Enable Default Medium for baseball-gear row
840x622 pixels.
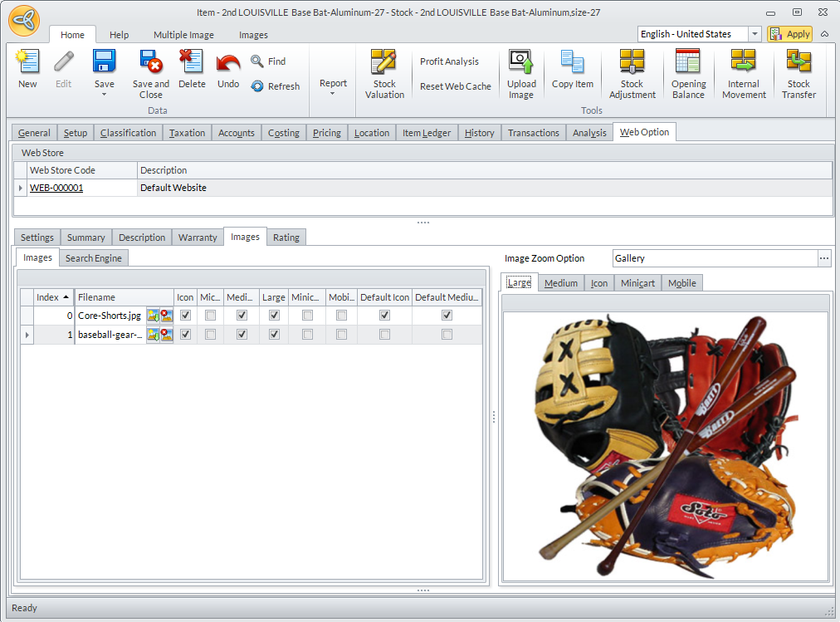coord(447,335)
